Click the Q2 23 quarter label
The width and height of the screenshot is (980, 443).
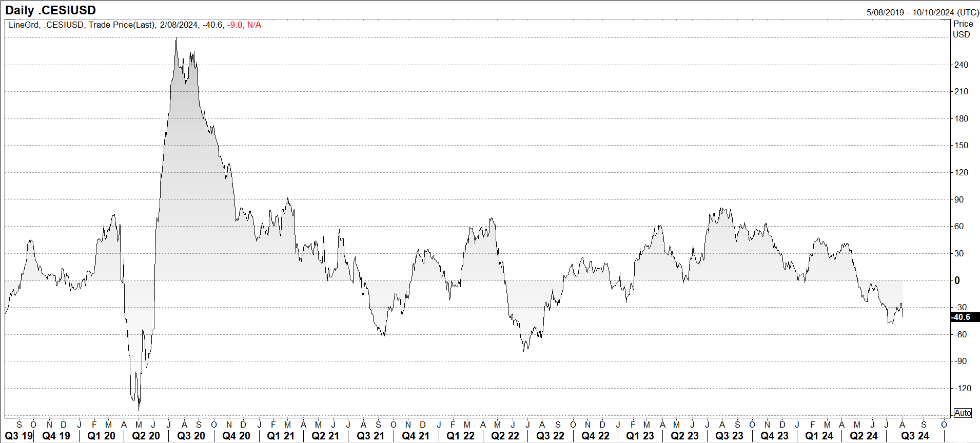[684, 436]
